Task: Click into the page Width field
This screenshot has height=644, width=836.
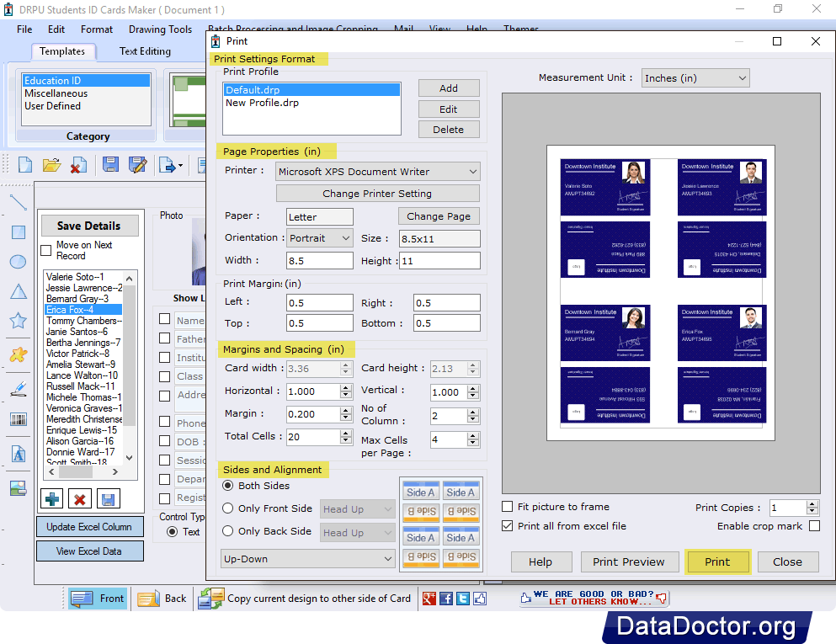Action: tap(320, 261)
